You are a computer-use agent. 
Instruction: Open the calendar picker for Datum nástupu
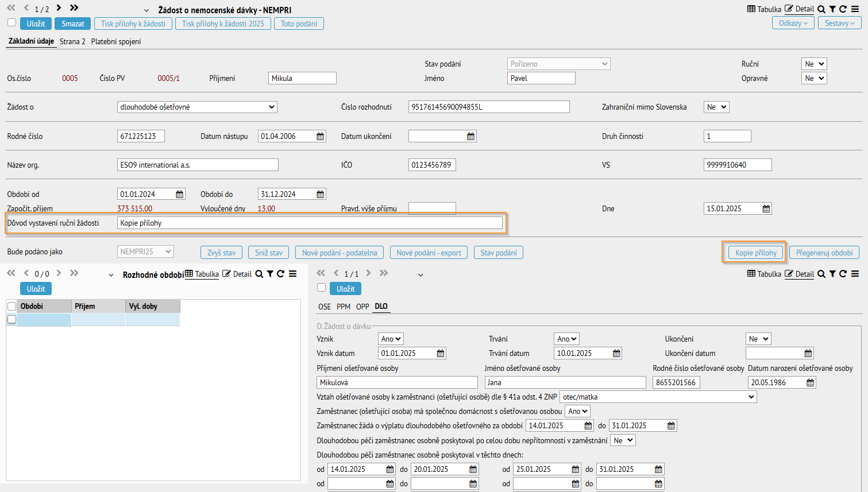pos(321,137)
